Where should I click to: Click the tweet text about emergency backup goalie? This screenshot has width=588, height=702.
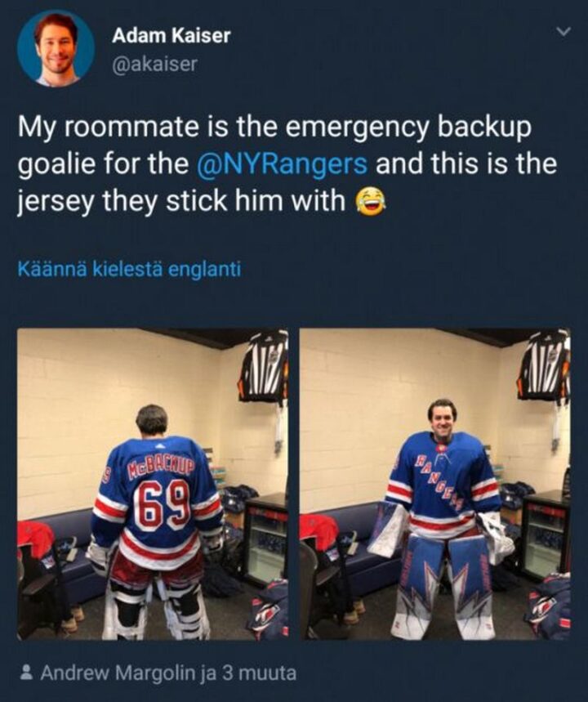287,164
